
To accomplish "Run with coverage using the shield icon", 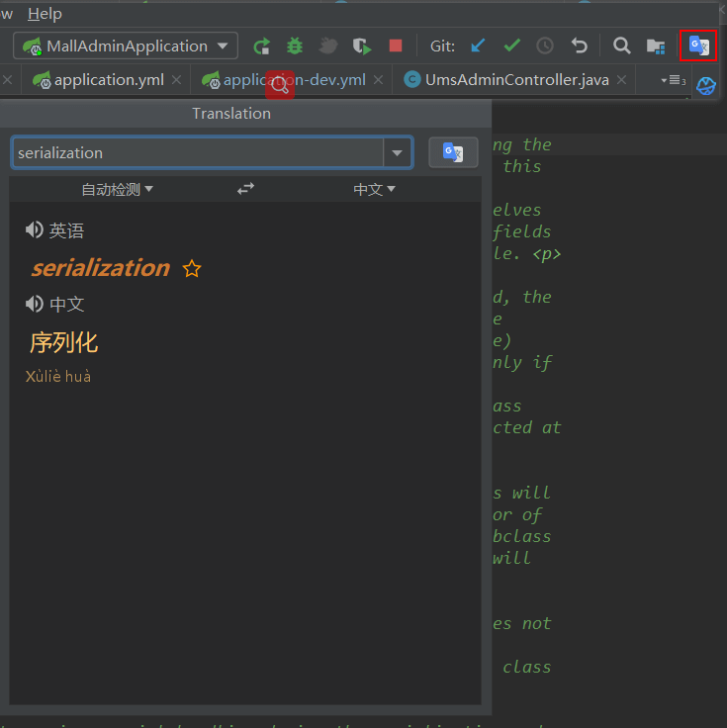I will click(x=362, y=45).
